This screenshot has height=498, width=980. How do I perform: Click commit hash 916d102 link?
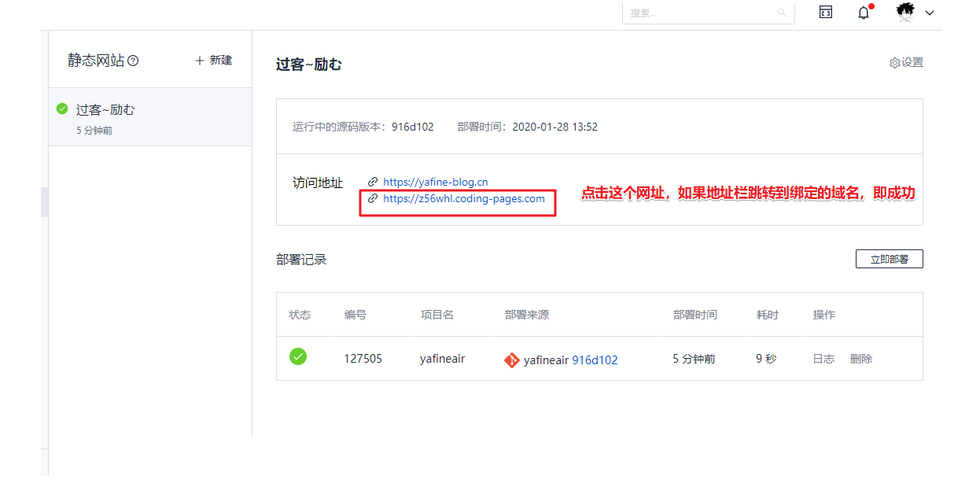(595, 360)
